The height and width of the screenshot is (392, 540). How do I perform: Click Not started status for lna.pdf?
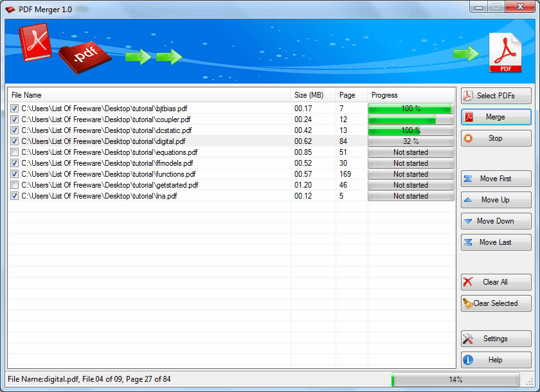[411, 196]
